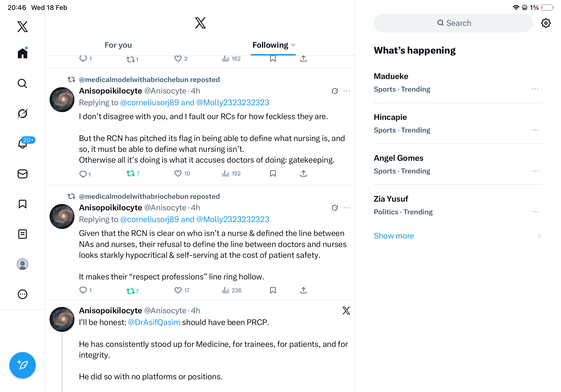Open the sidebar search magnifier icon
This screenshot has height=392, width=561.
pos(23,84)
